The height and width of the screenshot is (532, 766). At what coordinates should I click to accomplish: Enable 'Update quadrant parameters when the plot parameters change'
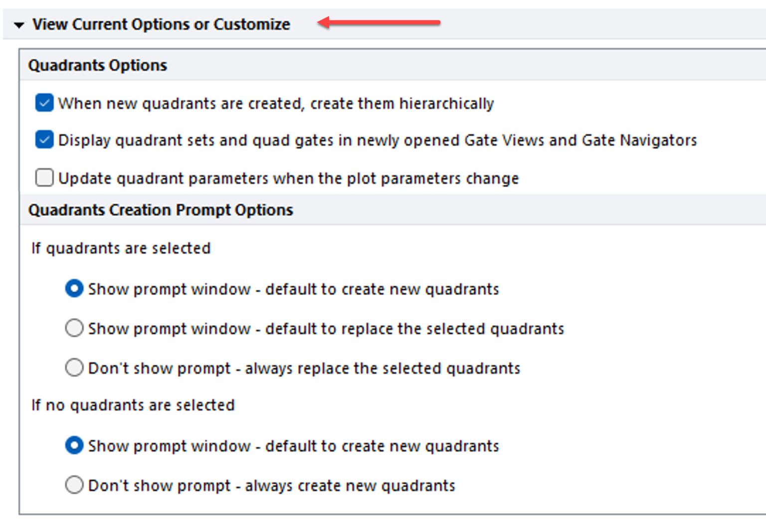pyautogui.click(x=44, y=177)
